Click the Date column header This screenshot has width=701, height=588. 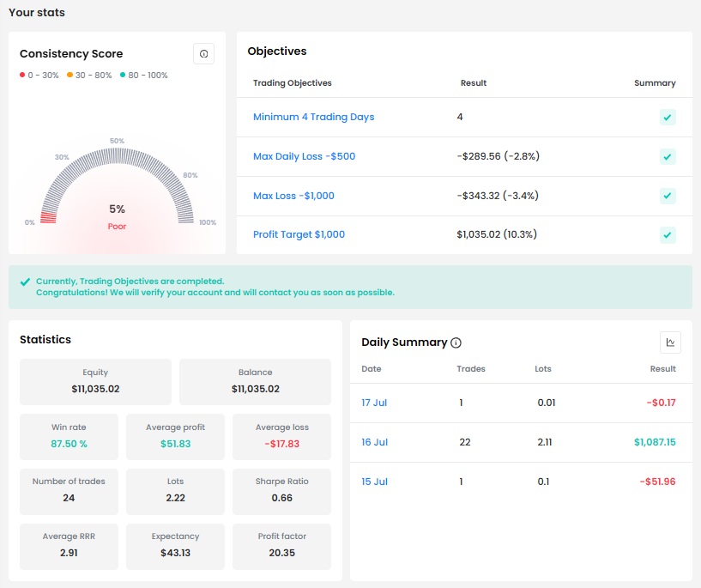(371, 369)
